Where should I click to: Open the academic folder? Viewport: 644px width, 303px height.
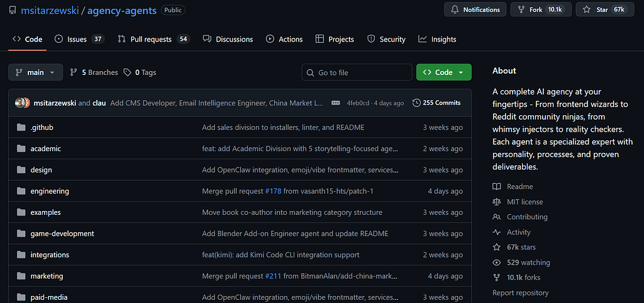[x=45, y=149]
